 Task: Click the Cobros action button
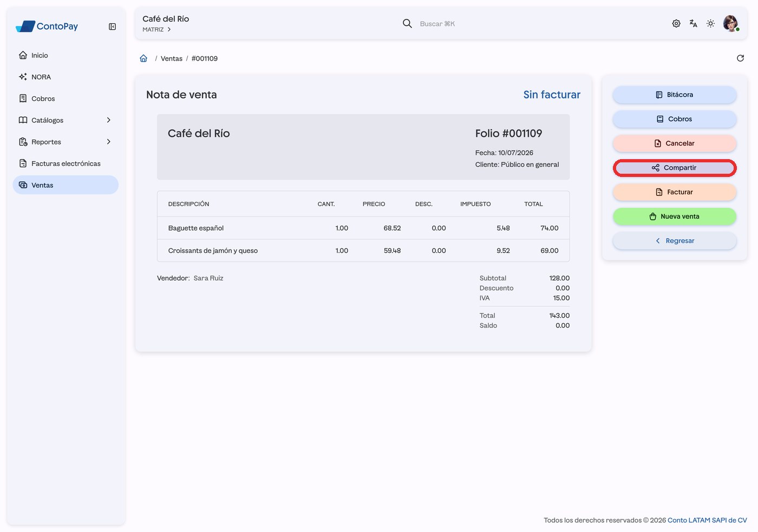coord(675,119)
